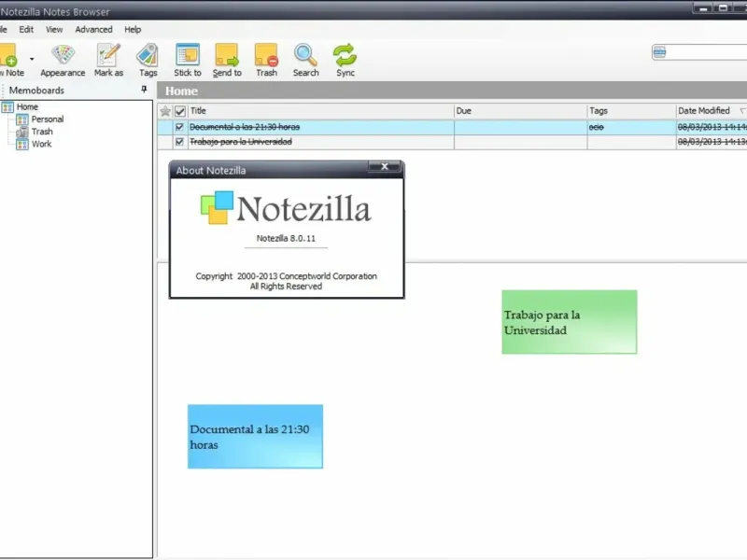Toggle the header check-all checkbox
Screen dimensions: 747x560
[179, 111]
